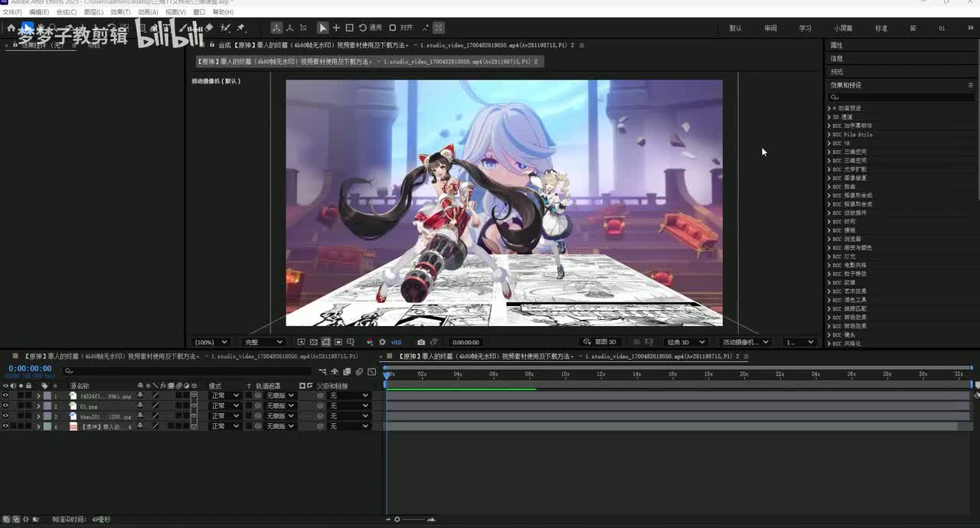Click the snapshot camera icon below viewer
The image size is (980, 528).
pos(421,342)
